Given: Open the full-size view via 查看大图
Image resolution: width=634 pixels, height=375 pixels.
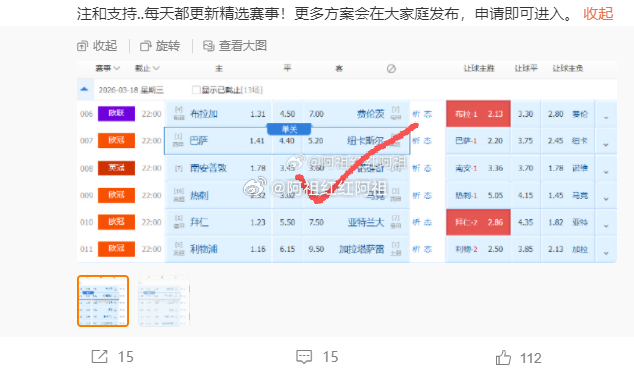Looking at the screenshot, I should click(x=235, y=46).
